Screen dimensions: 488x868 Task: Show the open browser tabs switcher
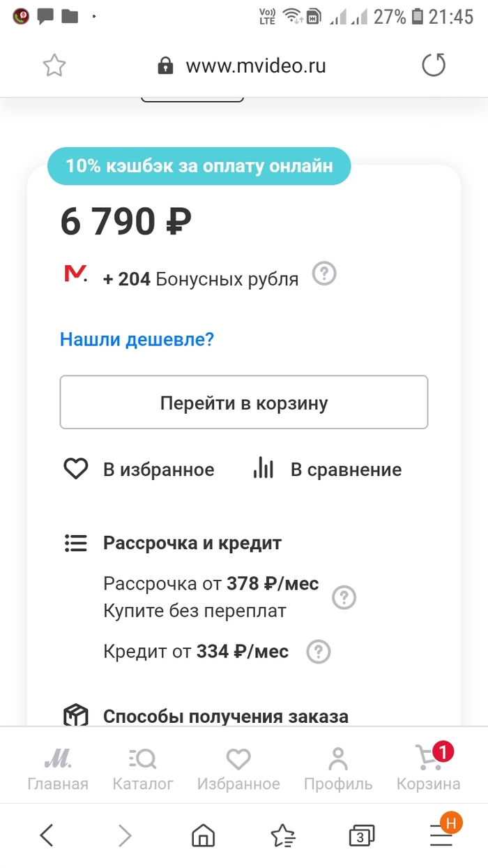click(x=361, y=835)
